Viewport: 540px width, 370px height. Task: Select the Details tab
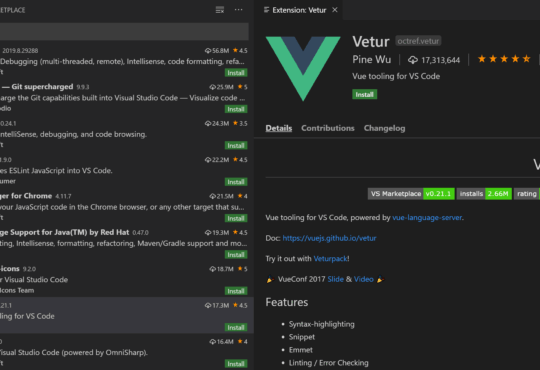(279, 128)
